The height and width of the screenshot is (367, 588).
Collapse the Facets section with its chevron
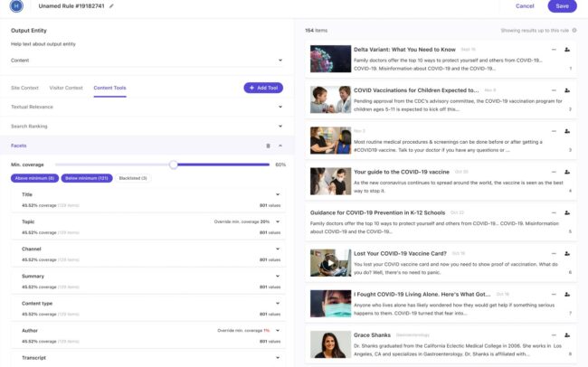[280, 145]
